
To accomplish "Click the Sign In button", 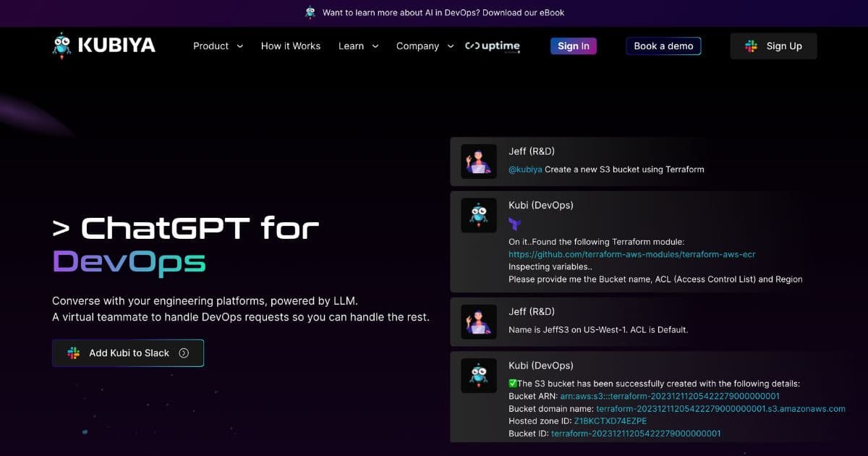I will (x=574, y=46).
